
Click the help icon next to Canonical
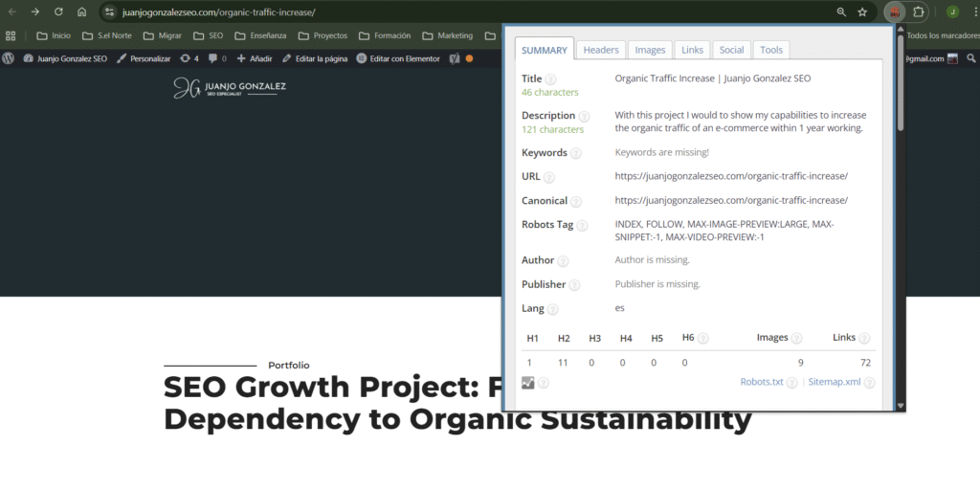click(576, 201)
